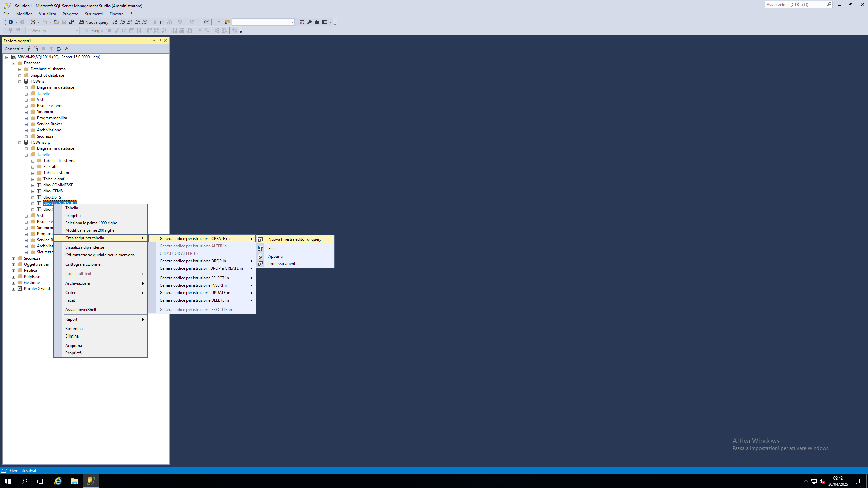Collapse the FGWms database node
The image size is (868, 488).
click(x=20, y=82)
